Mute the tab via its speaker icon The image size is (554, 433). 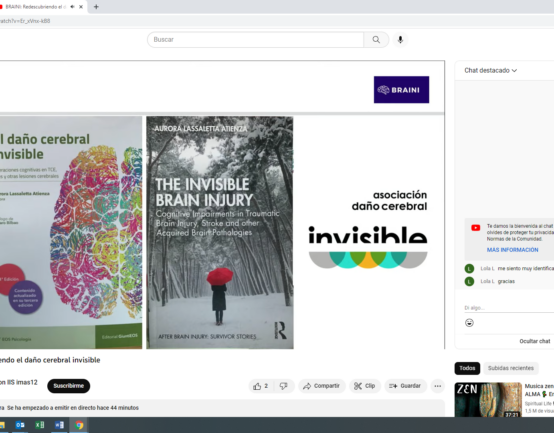pyautogui.click(x=72, y=7)
